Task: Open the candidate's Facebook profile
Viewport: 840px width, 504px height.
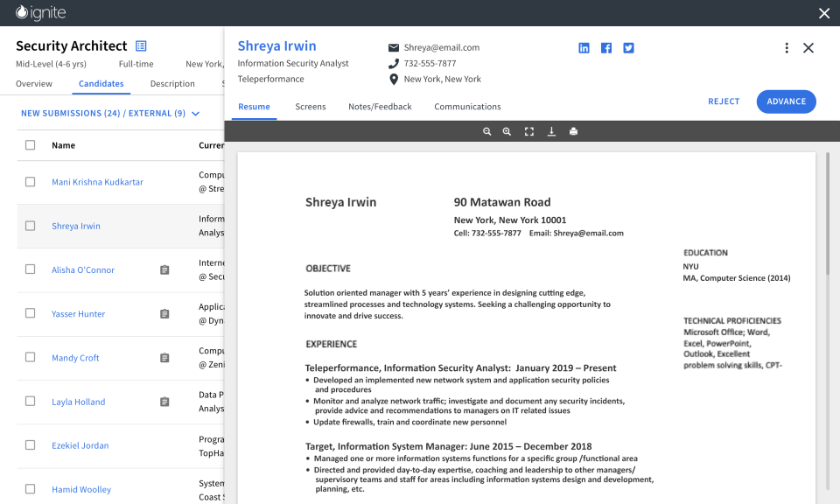Action: [605, 47]
